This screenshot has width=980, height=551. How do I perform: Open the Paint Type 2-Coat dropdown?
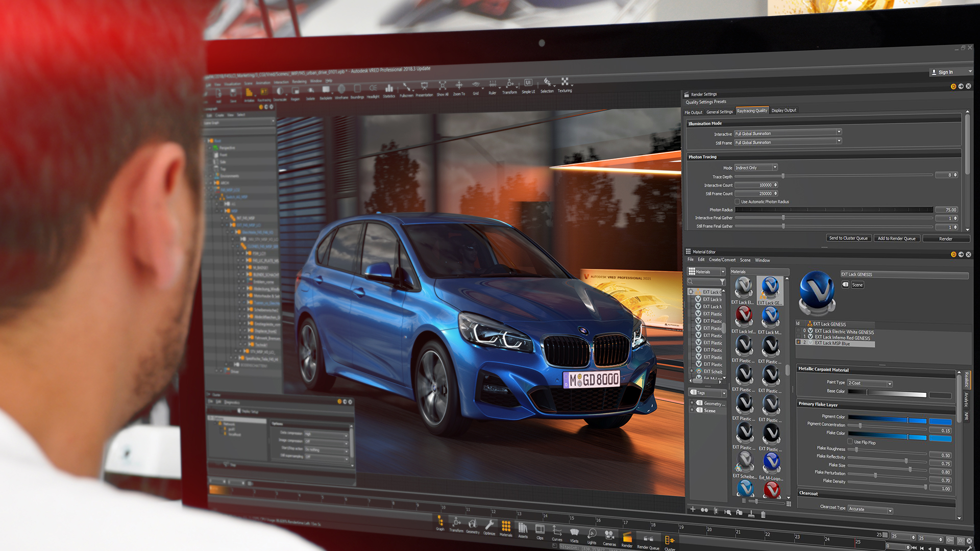[x=870, y=383]
